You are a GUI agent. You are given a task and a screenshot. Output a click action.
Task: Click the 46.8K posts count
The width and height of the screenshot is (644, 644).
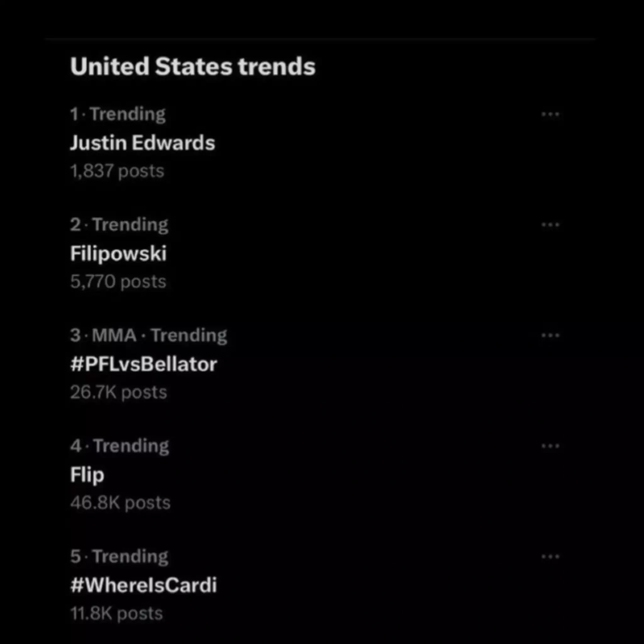click(120, 503)
